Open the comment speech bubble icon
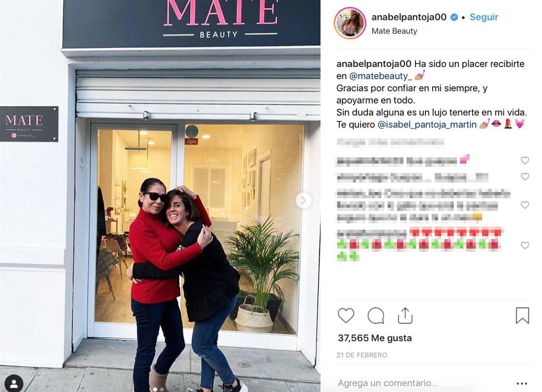Viewport: 542px width, 392px height. pos(376,316)
